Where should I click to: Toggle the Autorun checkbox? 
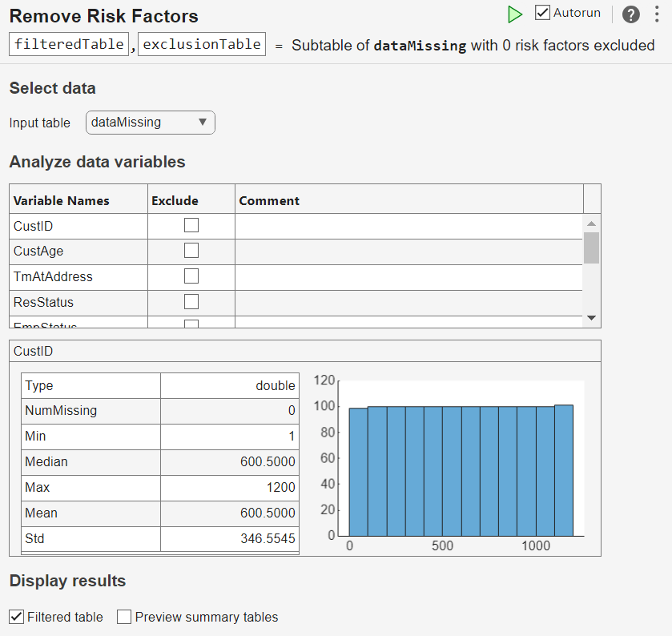click(543, 13)
